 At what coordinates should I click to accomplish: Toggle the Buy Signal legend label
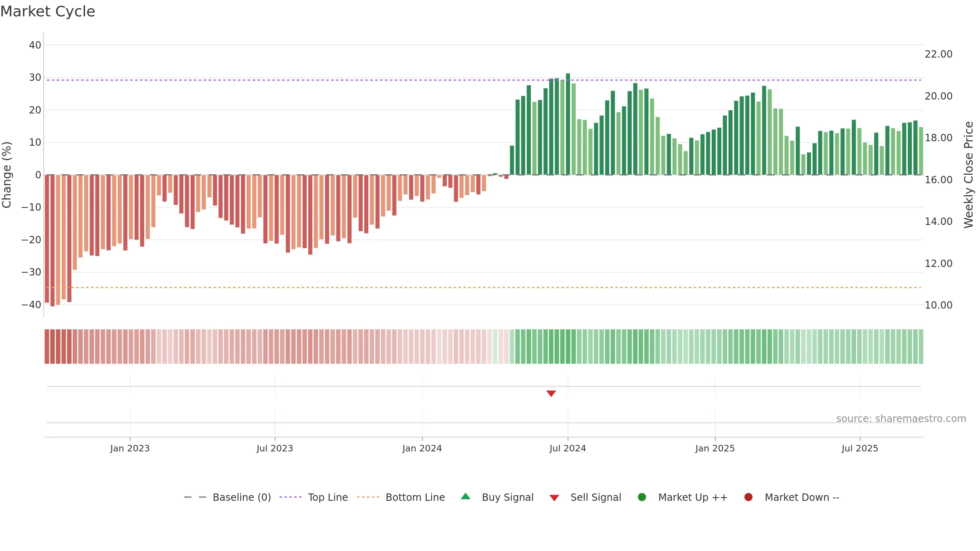508,497
